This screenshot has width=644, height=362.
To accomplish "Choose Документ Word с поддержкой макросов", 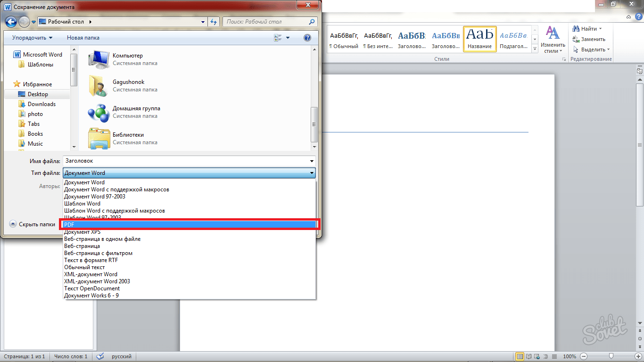I will click(189, 189).
